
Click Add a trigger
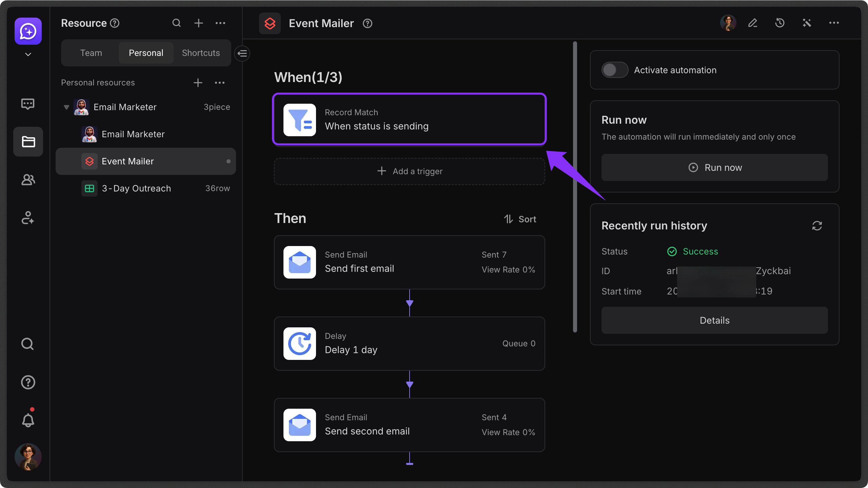coord(410,171)
